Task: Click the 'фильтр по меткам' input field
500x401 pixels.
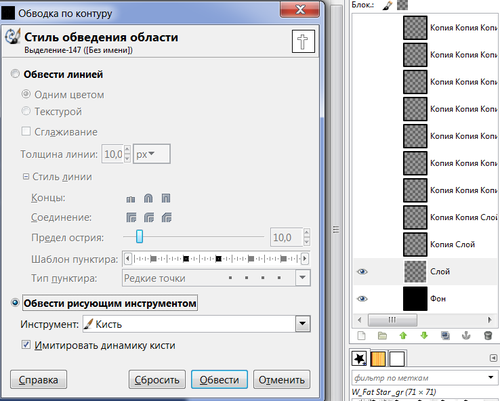Action: 419,378
